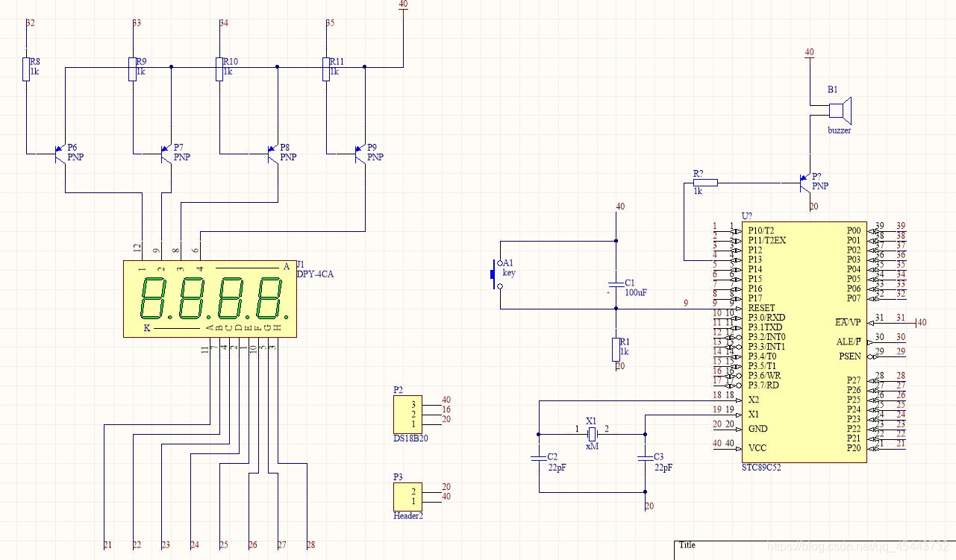The image size is (956, 560).
Task: Click the P3.0/RXD pin label
Action: pyautogui.click(x=766, y=318)
